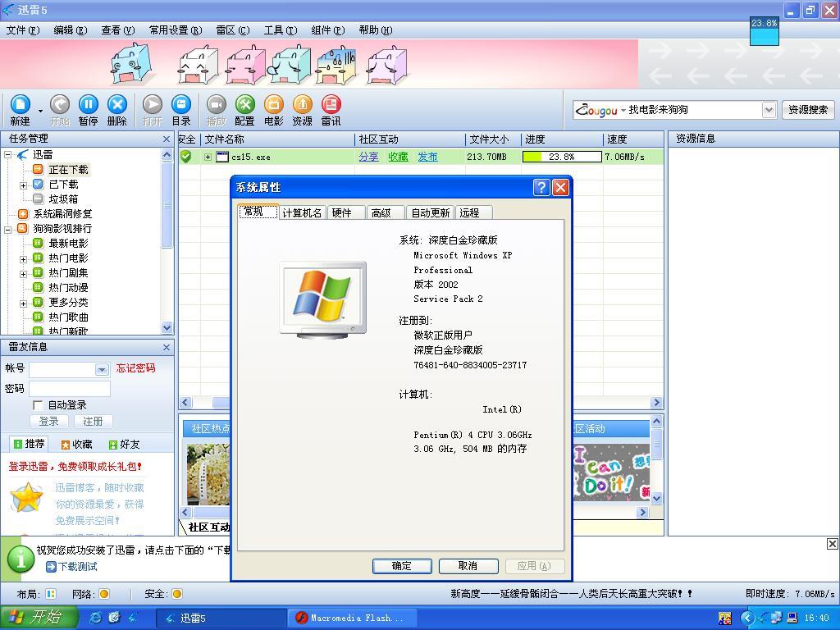Click the 登录 button
Viewport: 840px width, 630px height.
tap(48, 422)
